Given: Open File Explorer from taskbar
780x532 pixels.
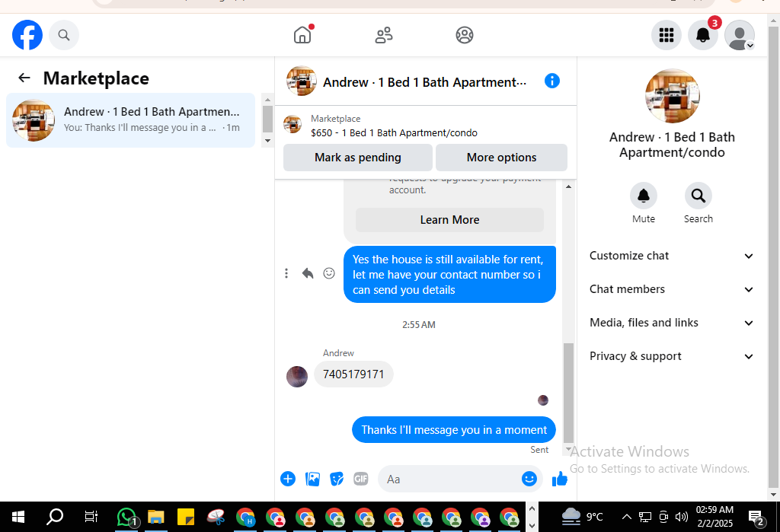Looking at the screenshot, I should (155, 517).
